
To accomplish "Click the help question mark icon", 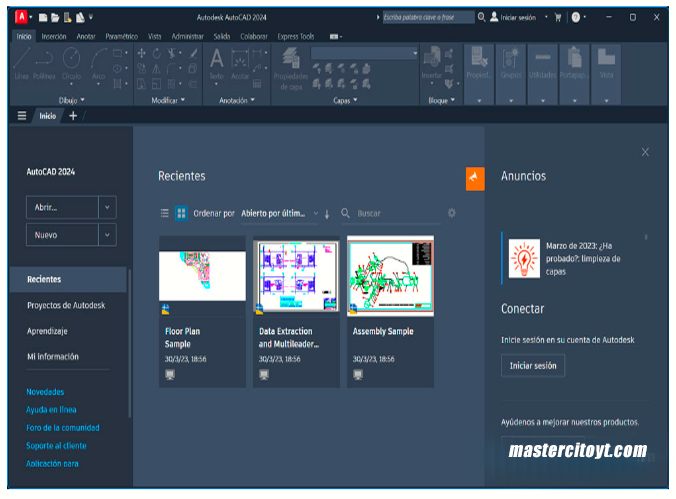I will pos(576,18).
